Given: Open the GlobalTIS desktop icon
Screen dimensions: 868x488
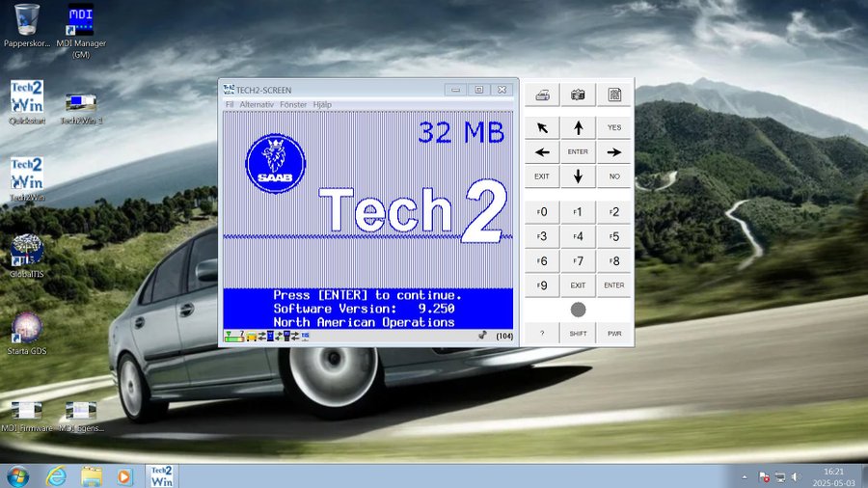Looking at the screenshot, I should pos(27,257).
